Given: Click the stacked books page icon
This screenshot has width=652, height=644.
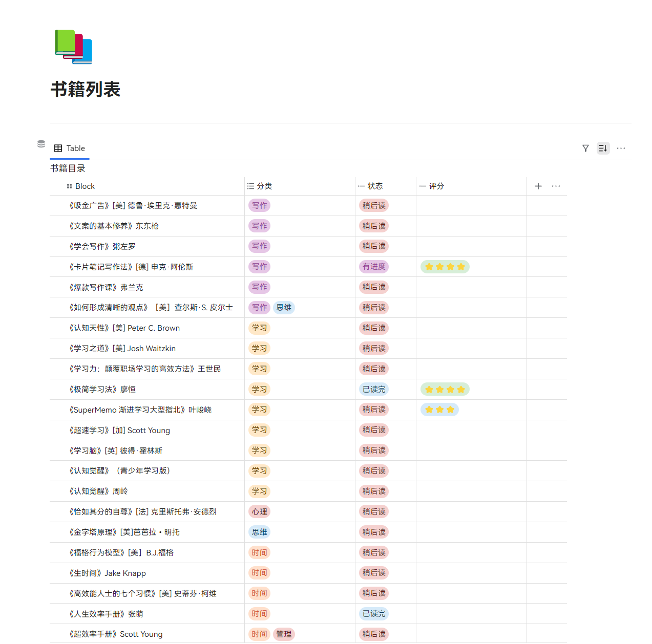Looking at the screenshot, I should pos(73,47).
